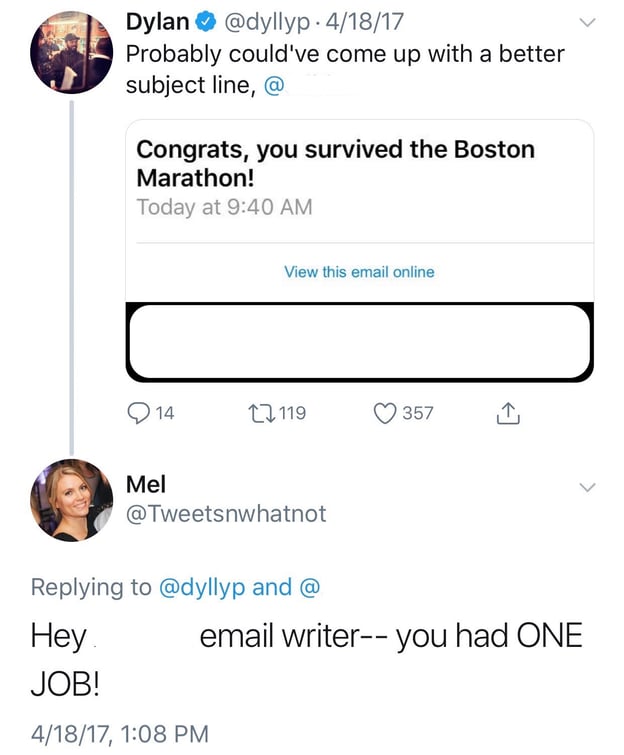Click the 357 like count
The height and width of the screenshot is (755, 624).
(418, 413)
